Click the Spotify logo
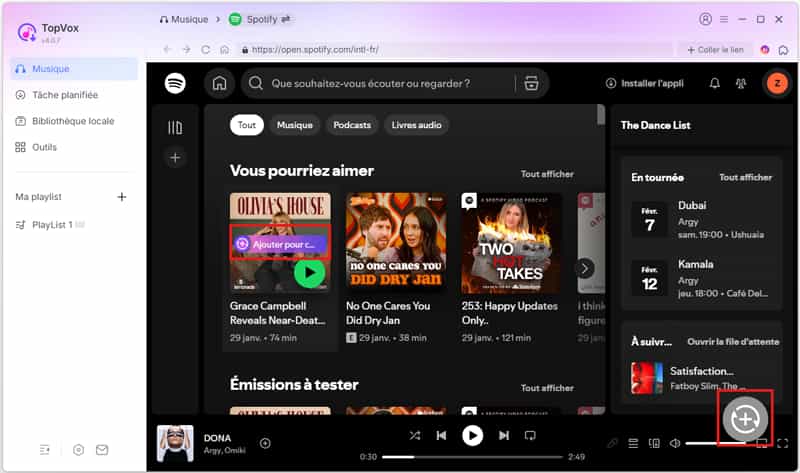Image resolution: width=800 pixels, height=473 pixels. 175,83
